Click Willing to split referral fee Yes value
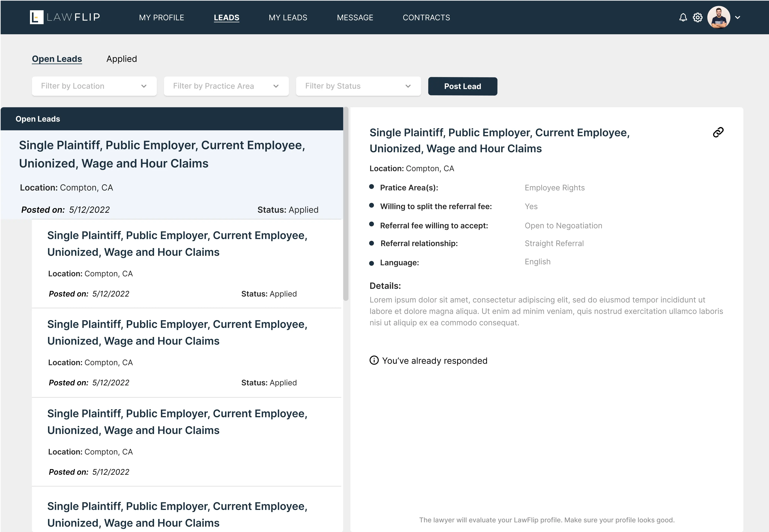769x532 pixels. [x=531, y=206]
